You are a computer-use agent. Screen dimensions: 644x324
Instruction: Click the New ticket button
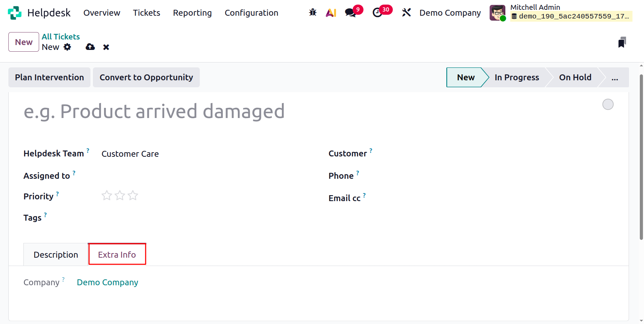pos(24,42)
